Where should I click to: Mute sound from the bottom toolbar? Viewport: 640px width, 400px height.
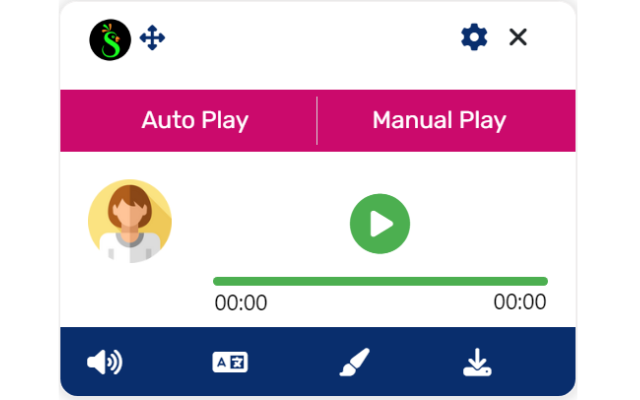pyautogui.click(x=105, y=362)
